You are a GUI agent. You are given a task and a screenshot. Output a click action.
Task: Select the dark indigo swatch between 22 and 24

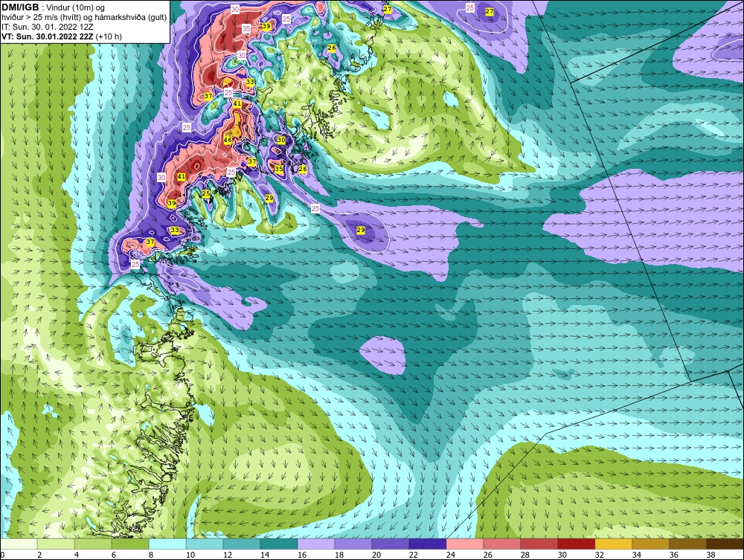[x=428, y=544]
